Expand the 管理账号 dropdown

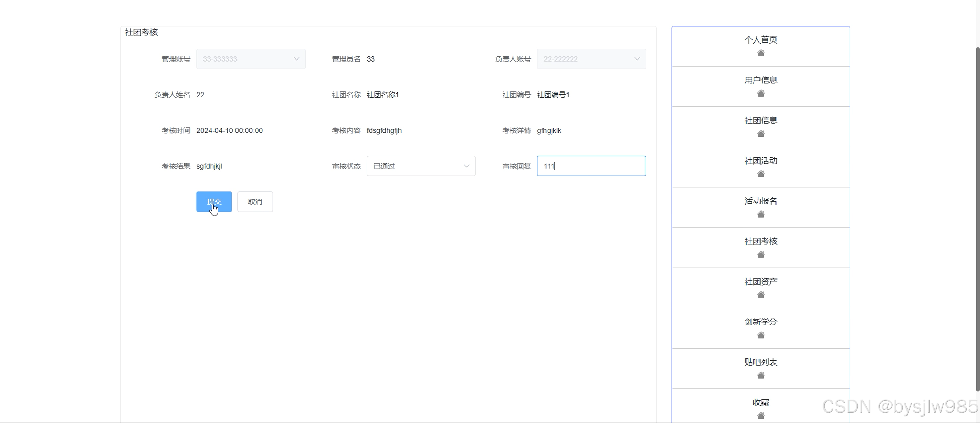coord(251,59)
